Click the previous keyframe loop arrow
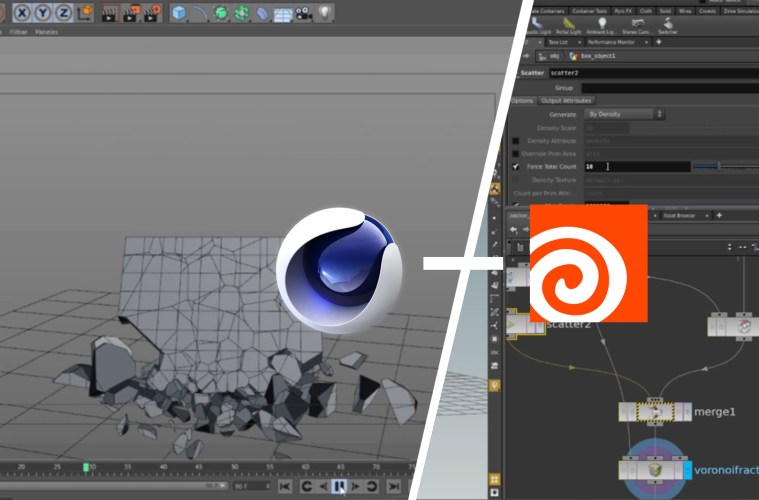 coord(306,486)
